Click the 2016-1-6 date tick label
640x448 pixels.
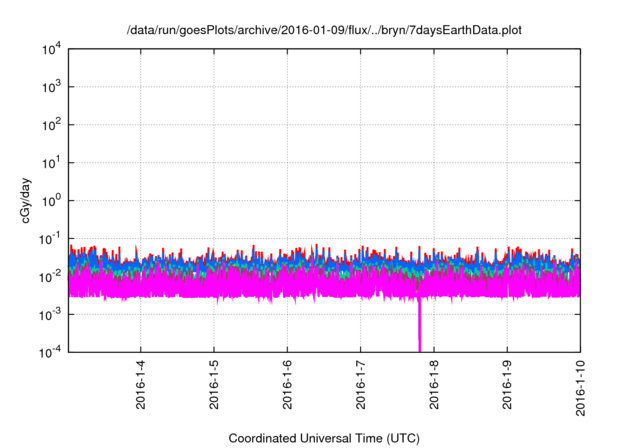pyautogui.click(x=287, y=384)
